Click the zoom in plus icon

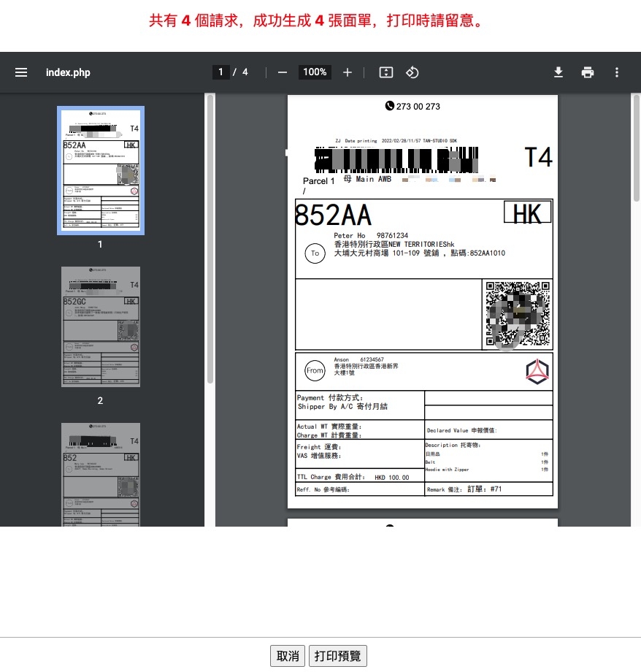click(348, 72)
